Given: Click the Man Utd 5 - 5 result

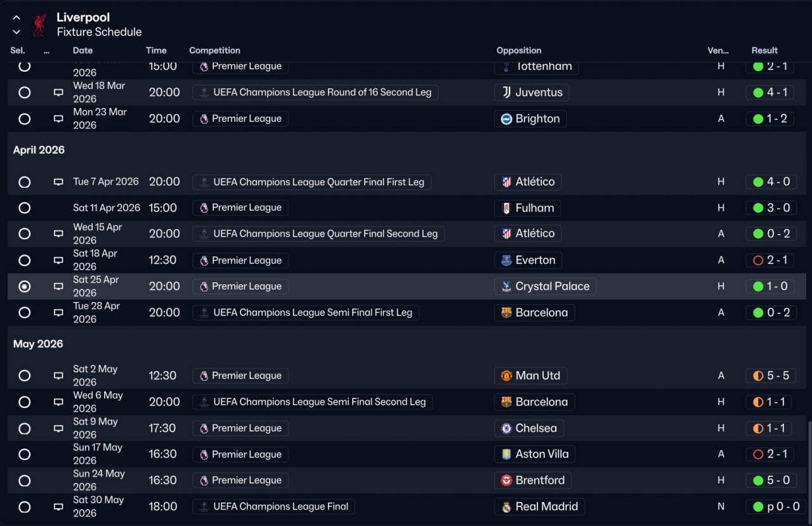Looking at the screenshot, I should tap(771, 376).
